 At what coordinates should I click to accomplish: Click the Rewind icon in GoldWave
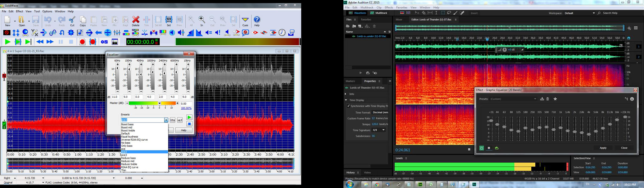click(40, 42)
